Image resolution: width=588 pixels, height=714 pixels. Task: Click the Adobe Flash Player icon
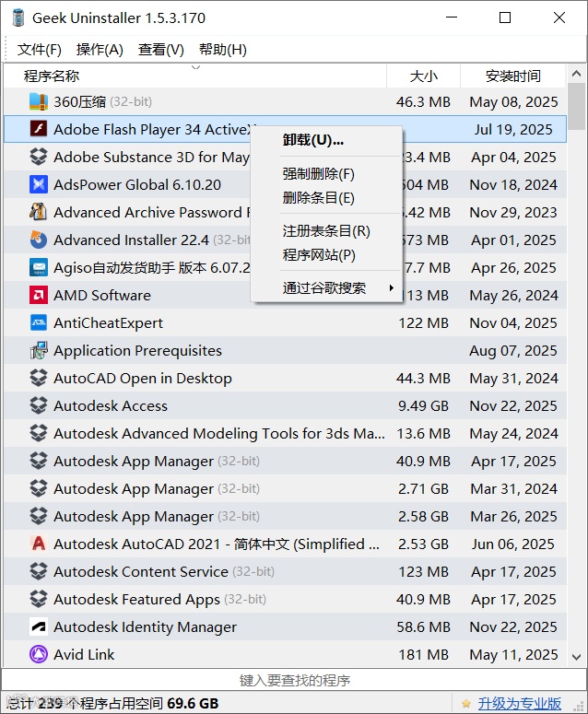[x=39, y=129]
